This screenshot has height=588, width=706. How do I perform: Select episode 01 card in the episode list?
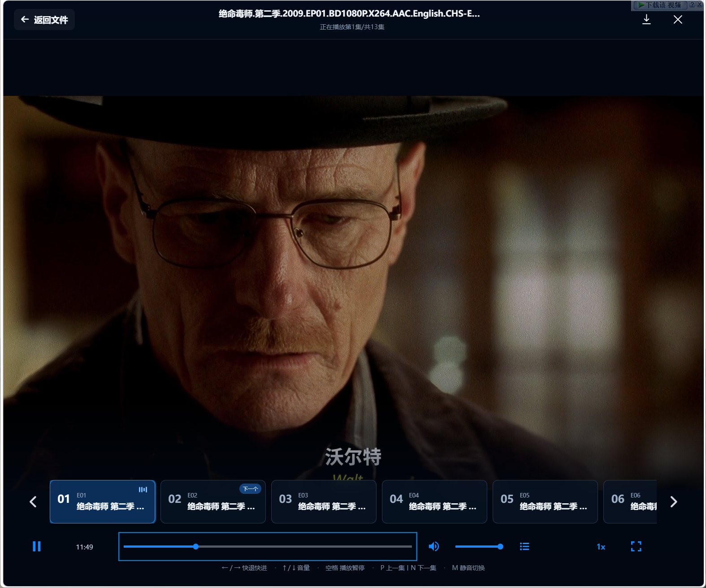tap(103, 502)
